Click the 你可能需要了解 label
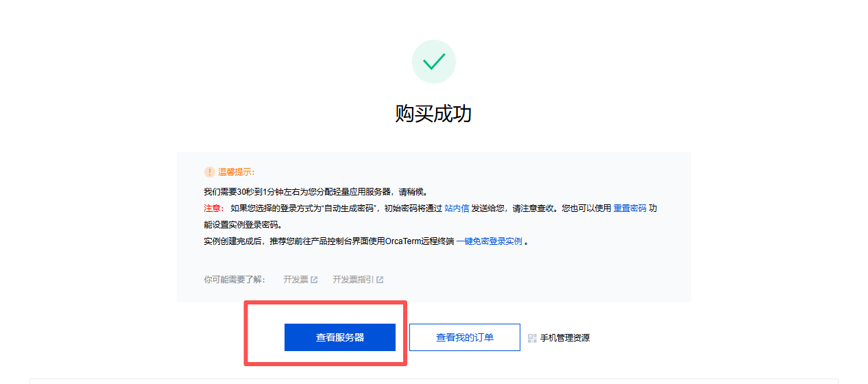Viewport: 868px width, 384px height. pyautogui.click(x=234, y=280)
